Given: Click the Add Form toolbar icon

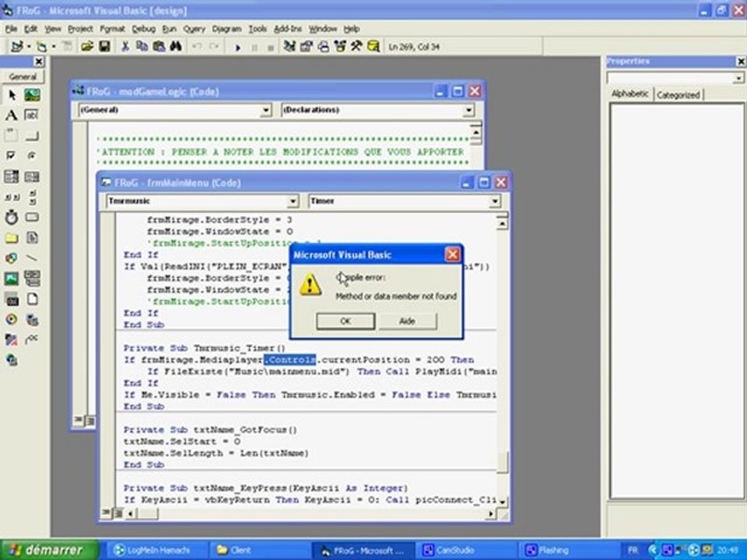Looking at the screenshot, I should (x=42, y=46).
